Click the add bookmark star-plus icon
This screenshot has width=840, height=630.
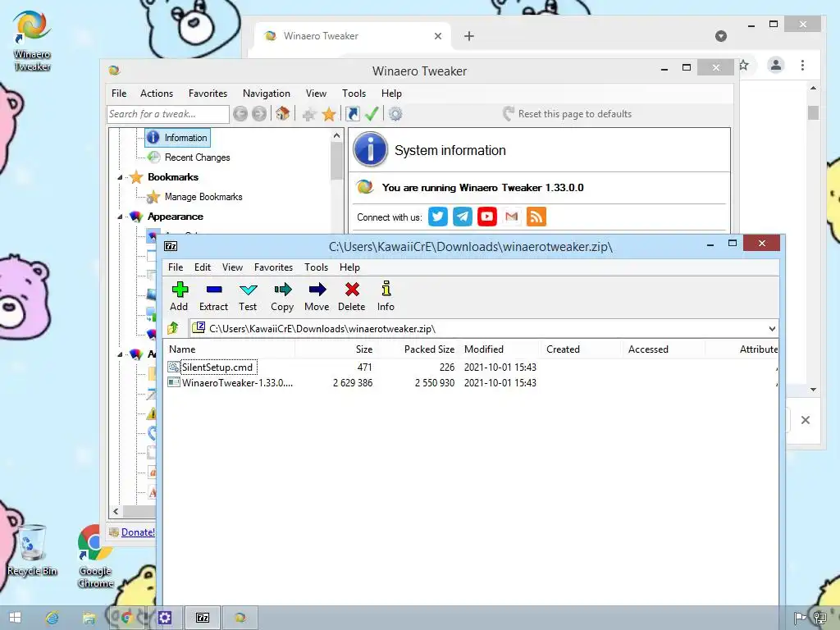tap(309, 114)
